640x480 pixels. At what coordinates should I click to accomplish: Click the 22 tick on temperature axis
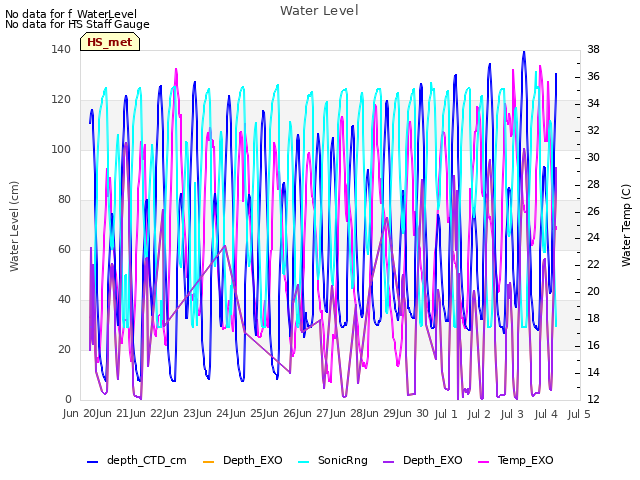(593, 264)
